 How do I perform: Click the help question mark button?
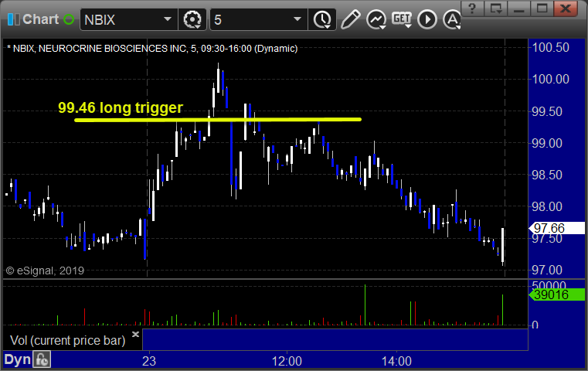472,9
